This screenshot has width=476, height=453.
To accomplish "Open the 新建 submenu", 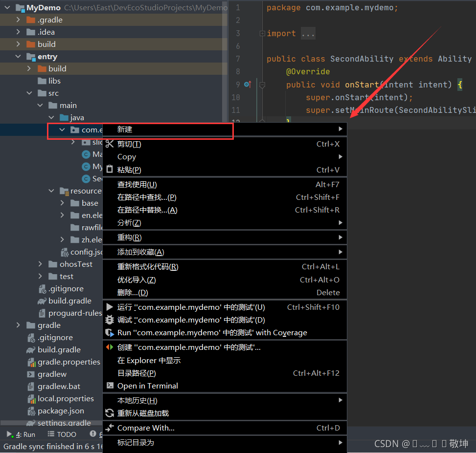I will click(x=225, y=129).
